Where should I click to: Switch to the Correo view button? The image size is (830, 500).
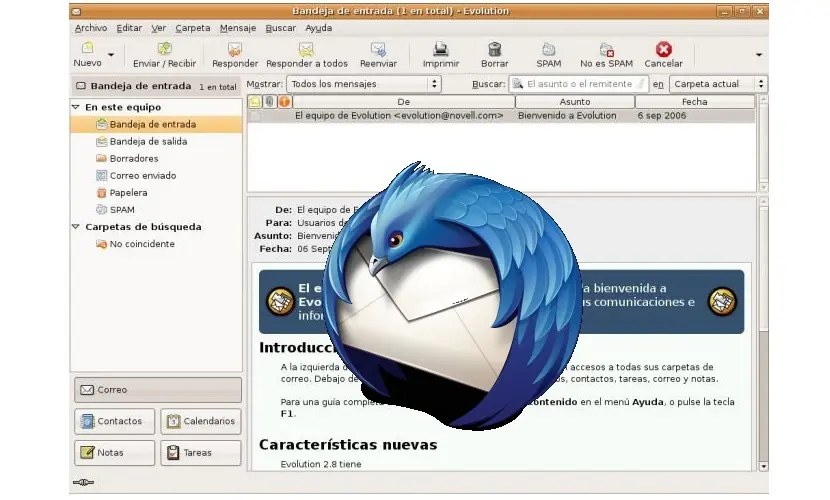click(158, 389)
